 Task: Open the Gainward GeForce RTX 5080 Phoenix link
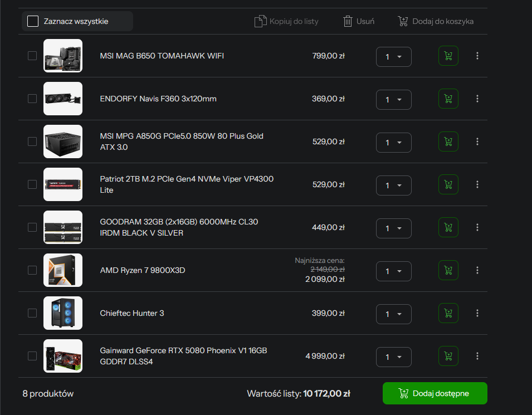coord(183,356)
